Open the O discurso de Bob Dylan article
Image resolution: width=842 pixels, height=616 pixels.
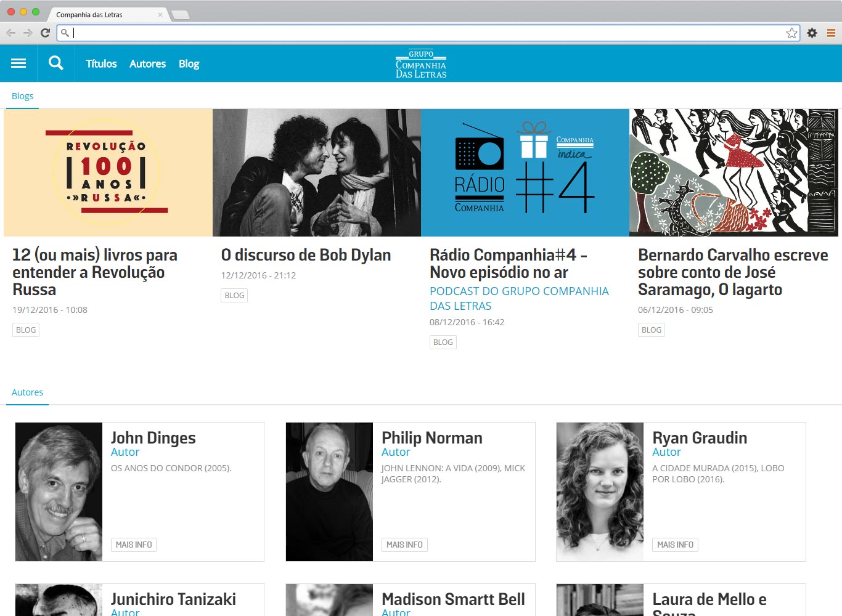pyautogui.click(x=306, y=255)
